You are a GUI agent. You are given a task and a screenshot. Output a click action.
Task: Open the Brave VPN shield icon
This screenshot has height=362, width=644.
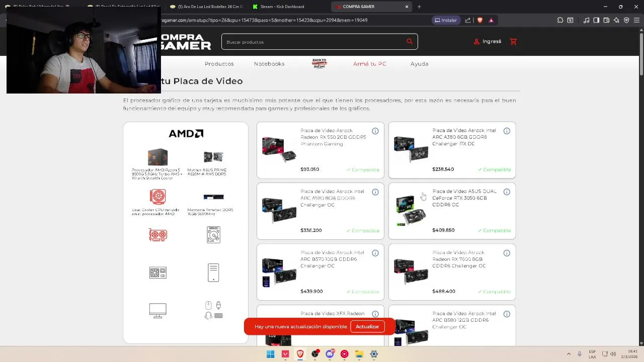tap(626, 20)
